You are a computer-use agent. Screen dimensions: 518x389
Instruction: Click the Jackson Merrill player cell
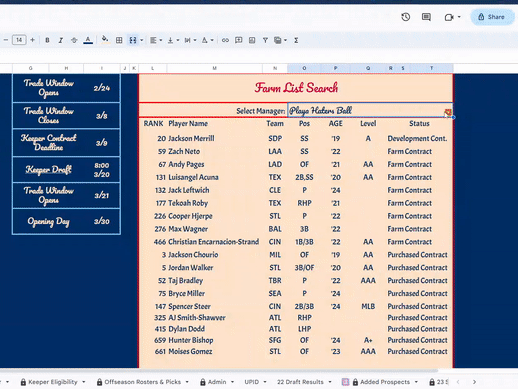click(191, 138)
